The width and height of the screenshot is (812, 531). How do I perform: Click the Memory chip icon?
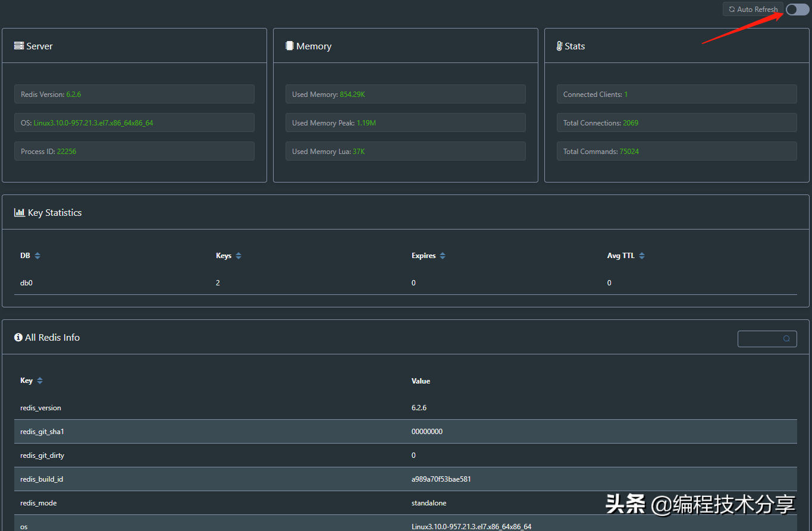point(290,46)
